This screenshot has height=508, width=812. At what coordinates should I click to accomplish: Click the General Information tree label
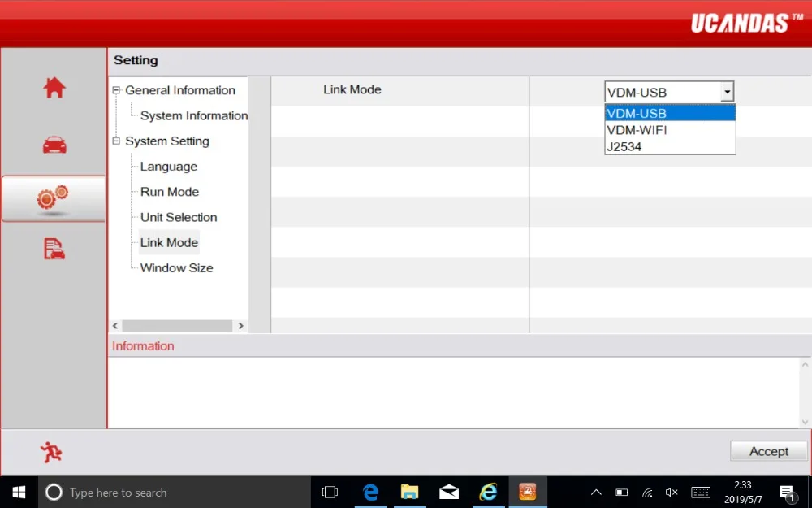coord(179,90)
